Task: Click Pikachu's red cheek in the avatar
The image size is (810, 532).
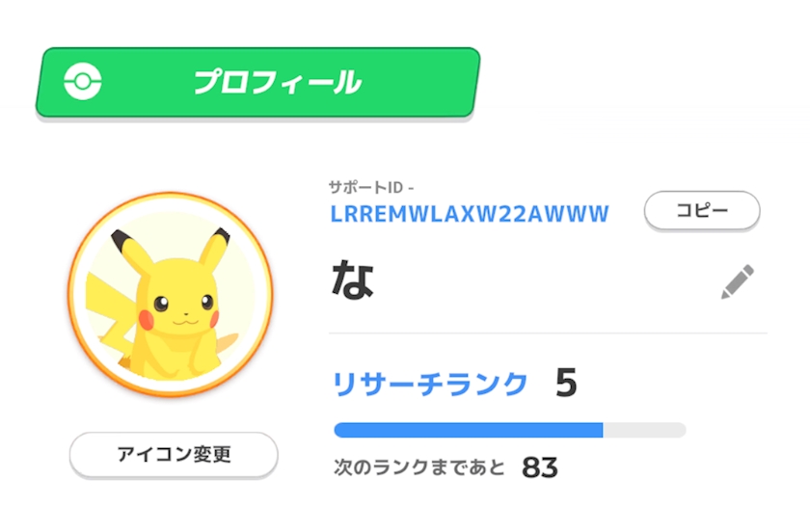Action: tap(147, 320)
